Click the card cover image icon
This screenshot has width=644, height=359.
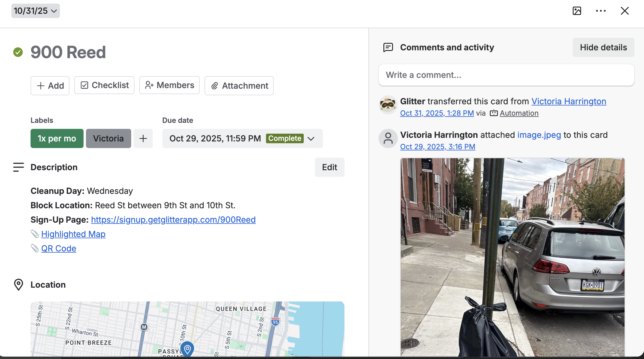(x=577, y=11)
